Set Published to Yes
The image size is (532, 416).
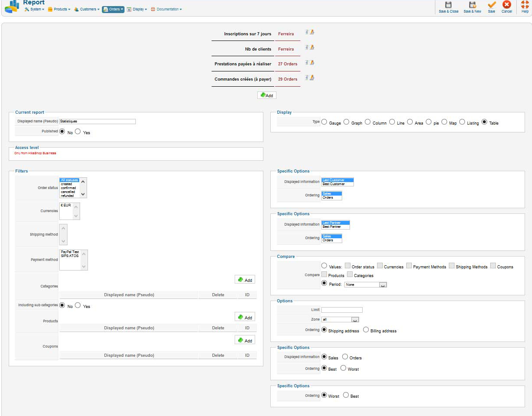78,132
